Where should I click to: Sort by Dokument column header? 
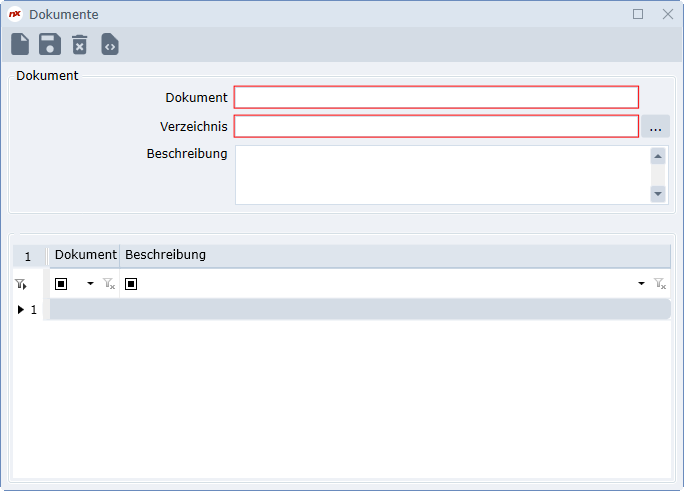[85, 255]
